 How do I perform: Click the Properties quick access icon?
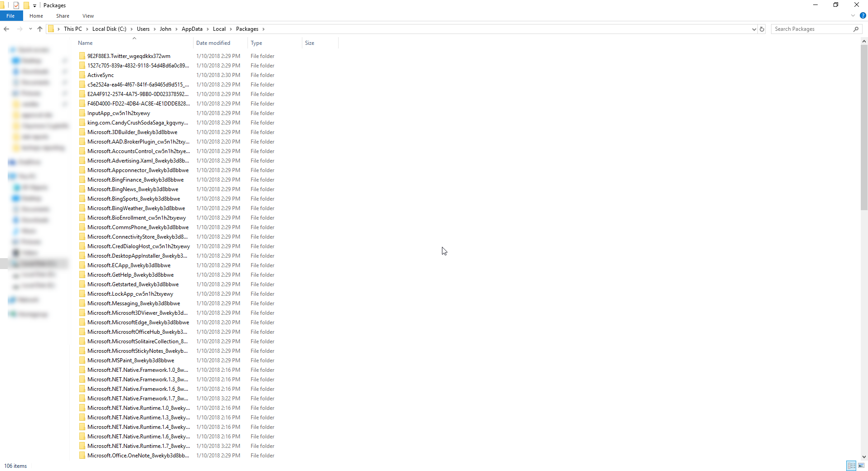(16, 5)
